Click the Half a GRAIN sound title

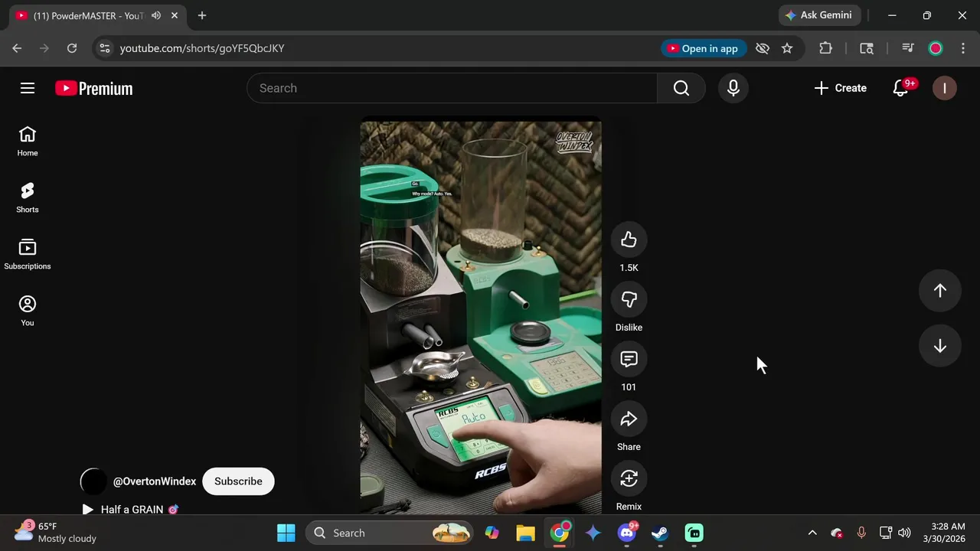click(132, 509)
